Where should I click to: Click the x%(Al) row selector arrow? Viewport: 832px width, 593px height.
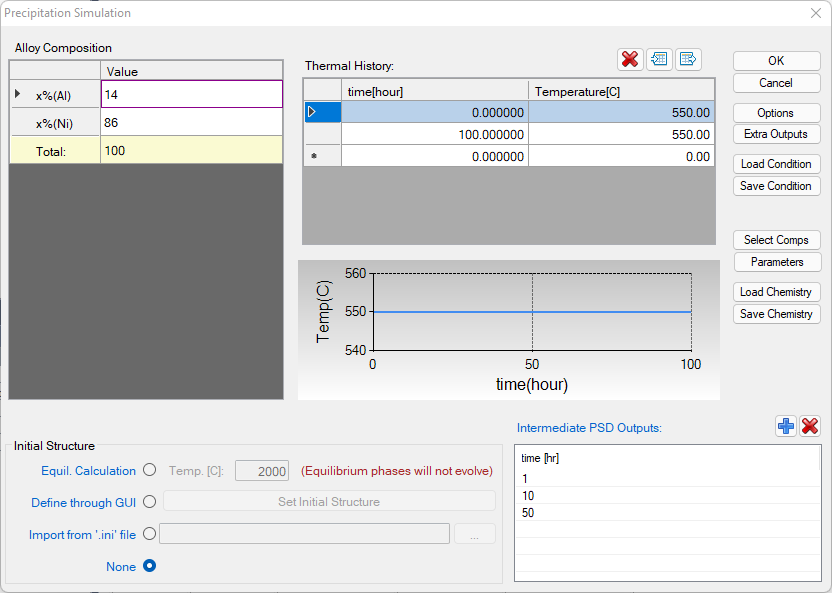point(17,94)
